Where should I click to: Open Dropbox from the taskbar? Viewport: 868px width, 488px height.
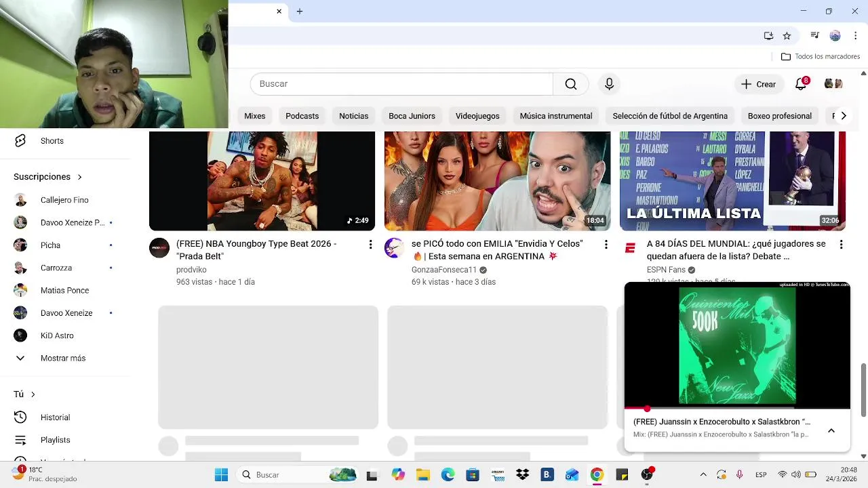[x=522, y=475]
